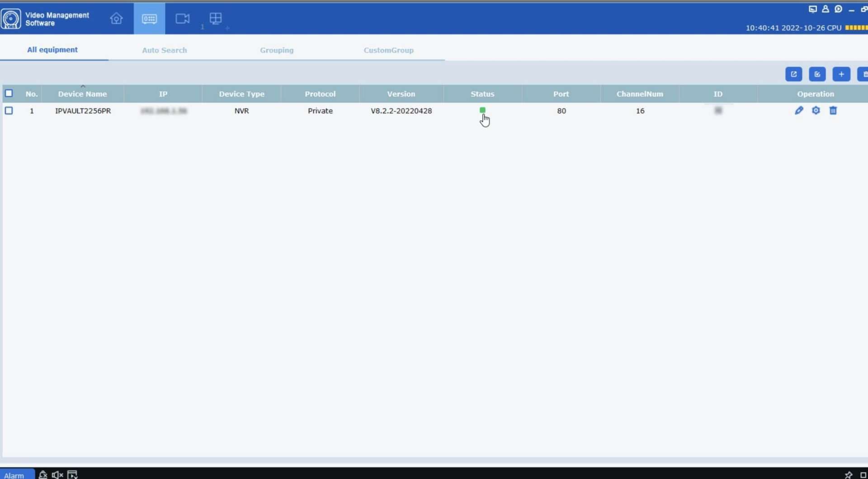Click the plus button to add a screen view
The image size is (868, 479).
[x=227, y=28]
